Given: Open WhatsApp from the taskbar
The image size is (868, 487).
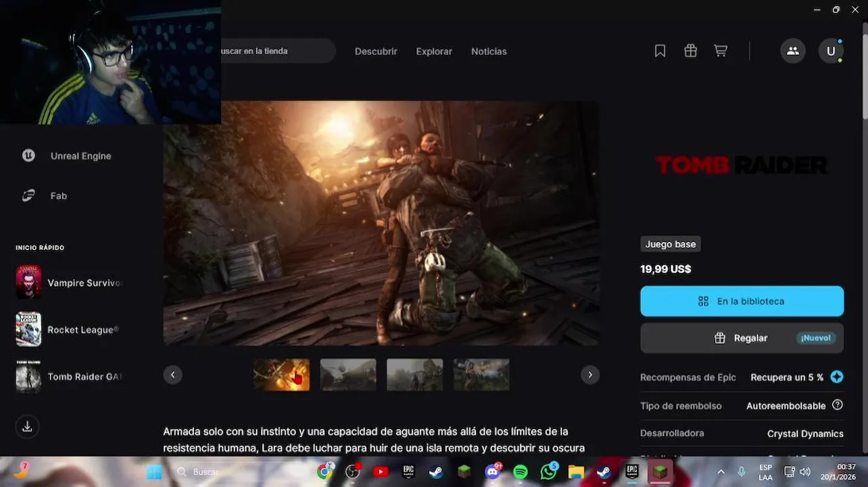Looking at the screenshot, I should coord(549,471).
